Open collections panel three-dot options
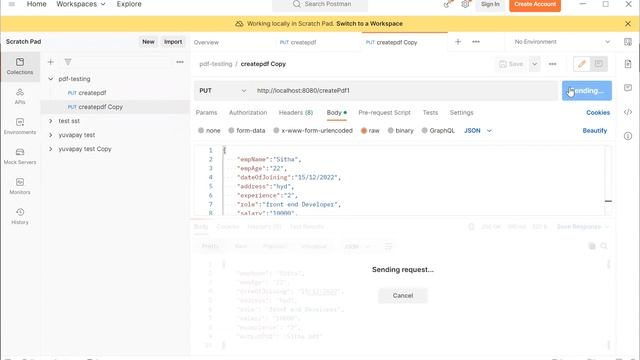 point(180,62)
